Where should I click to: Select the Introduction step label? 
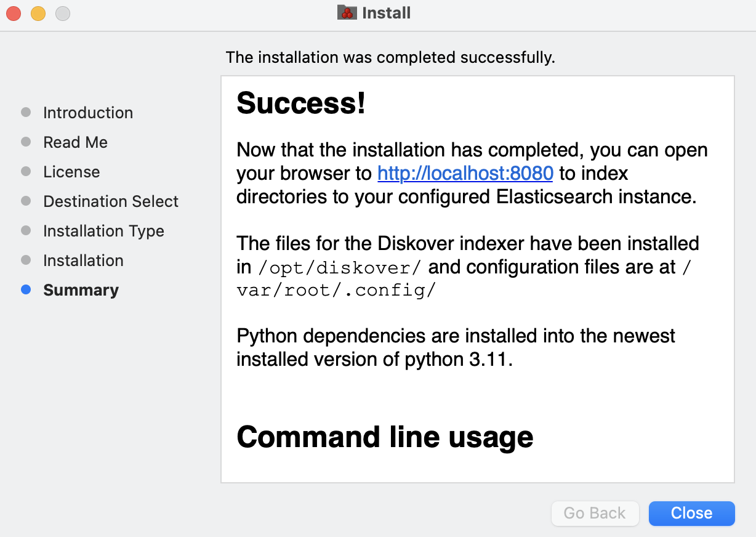coord(88,113)
